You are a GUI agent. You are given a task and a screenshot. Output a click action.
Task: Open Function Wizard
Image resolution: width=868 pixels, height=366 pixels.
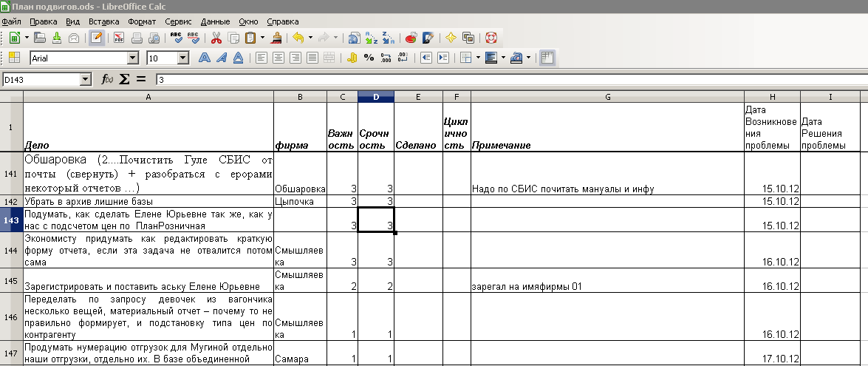point(107,80)
